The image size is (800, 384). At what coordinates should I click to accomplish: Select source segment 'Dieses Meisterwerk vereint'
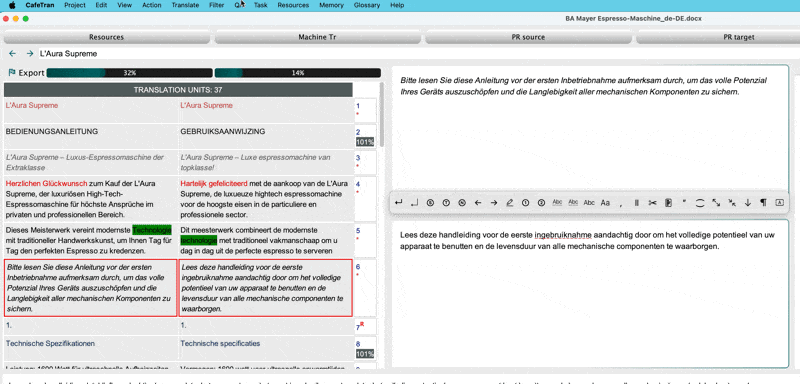coord(91,240)
